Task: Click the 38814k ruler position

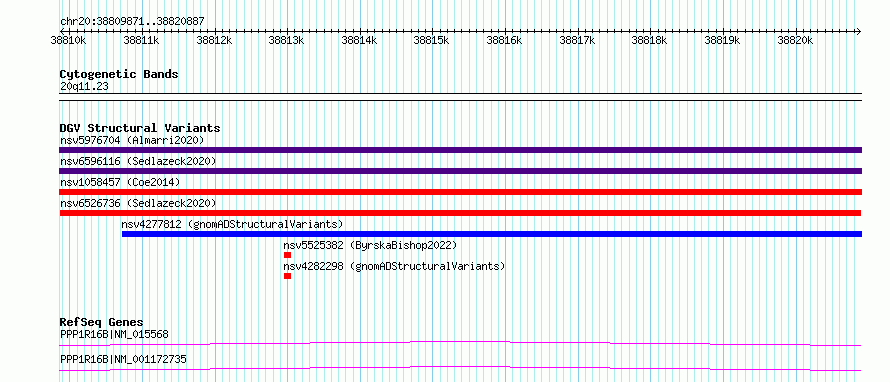Action: [x=359, y=40]
